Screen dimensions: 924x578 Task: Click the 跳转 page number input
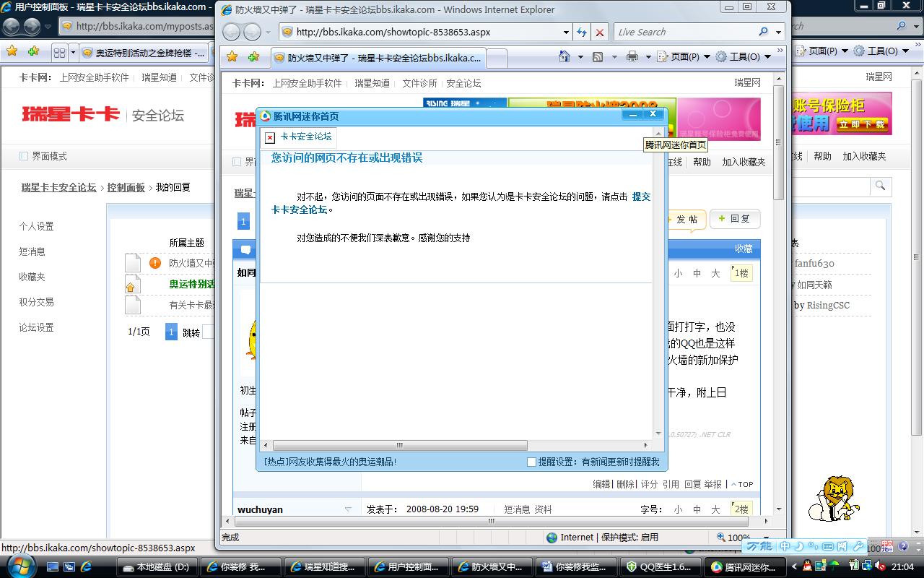click(209, 332)
